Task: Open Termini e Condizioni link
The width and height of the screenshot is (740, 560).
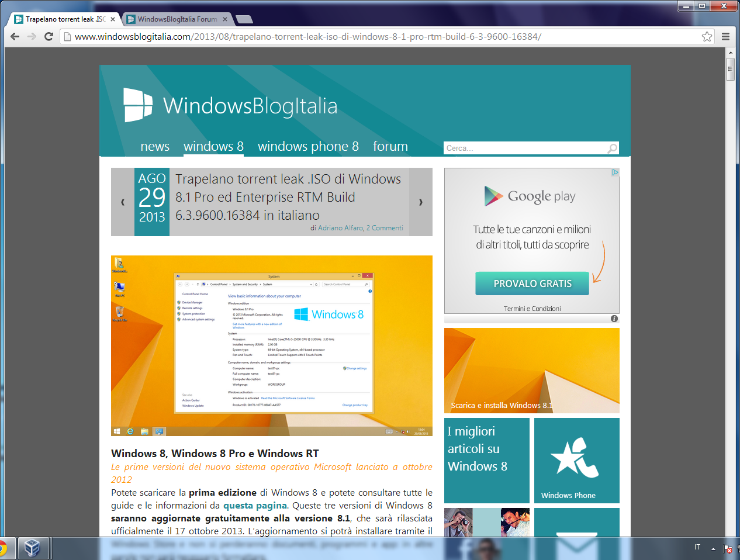Action: (x=532, y=309)
